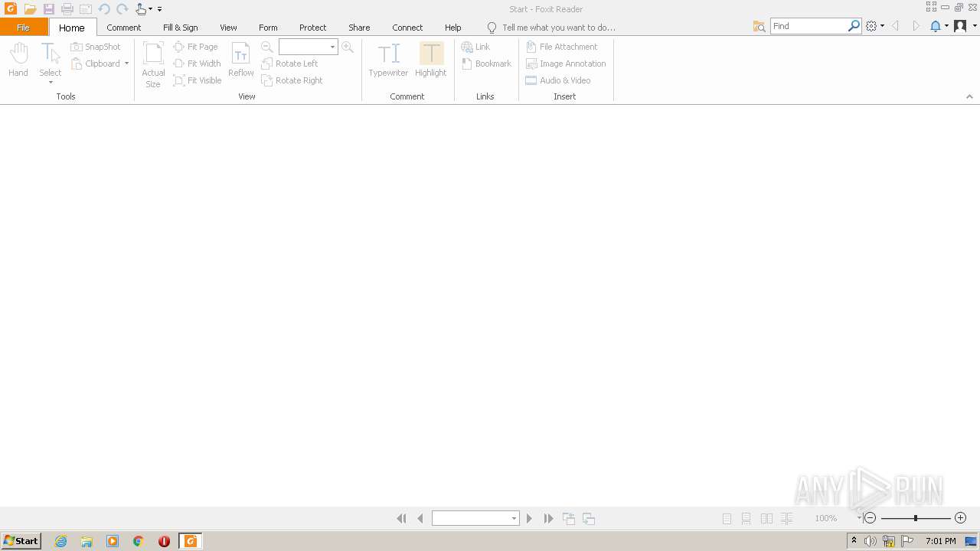Open the search settings gear dropdown

pyautogui.click(x=882, y=26)
